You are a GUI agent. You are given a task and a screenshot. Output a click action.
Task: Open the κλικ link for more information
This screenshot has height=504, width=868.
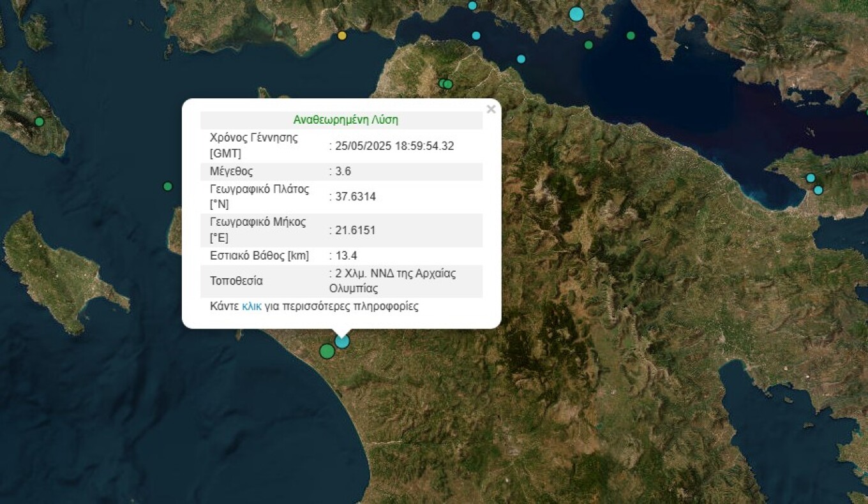(251, 306)
